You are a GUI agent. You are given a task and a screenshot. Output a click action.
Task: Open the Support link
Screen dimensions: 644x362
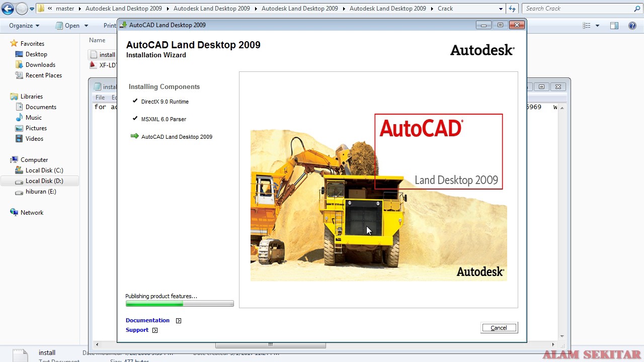137,330
